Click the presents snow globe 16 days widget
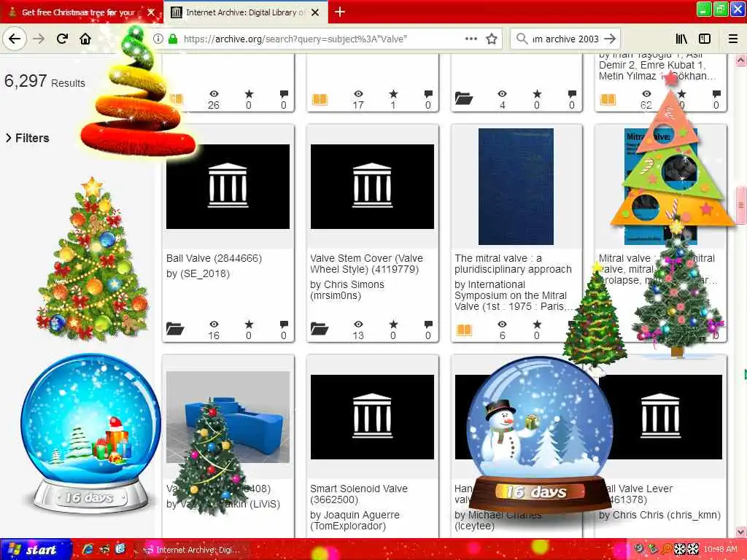The image size is (747, 560). (x=90, y=432)
